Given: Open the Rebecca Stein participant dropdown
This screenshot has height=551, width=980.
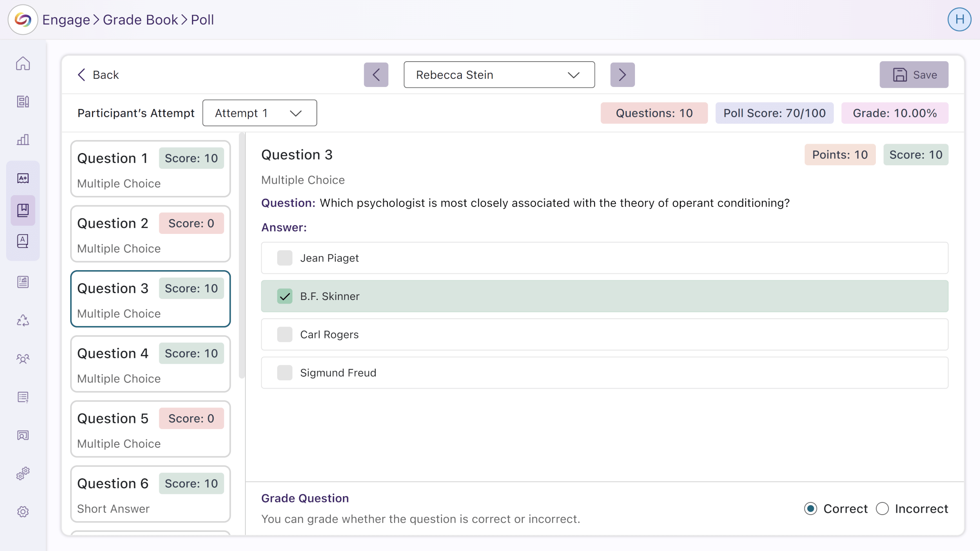Looking at the screenshot, I should (499, 75).
